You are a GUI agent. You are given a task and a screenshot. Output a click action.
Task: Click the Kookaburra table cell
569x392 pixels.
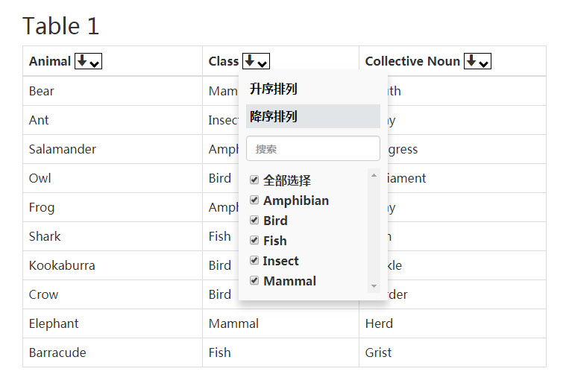point(62,265)
